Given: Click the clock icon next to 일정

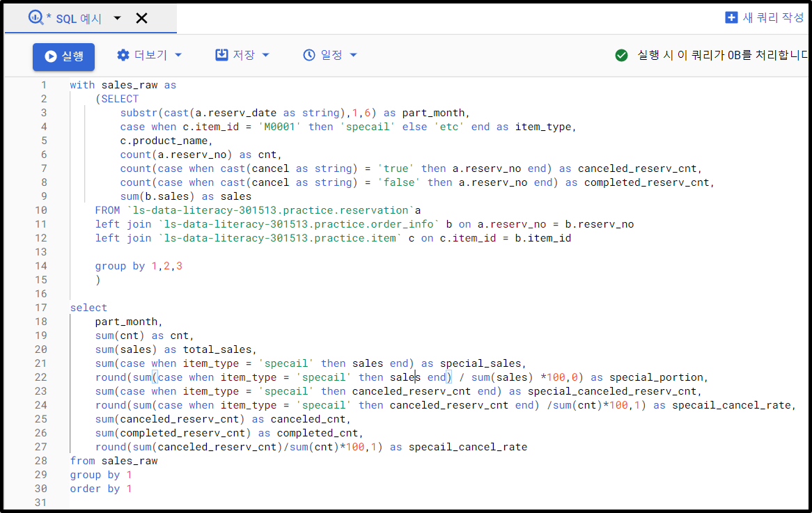Looking at the screenshot, I should click(309, 55).
